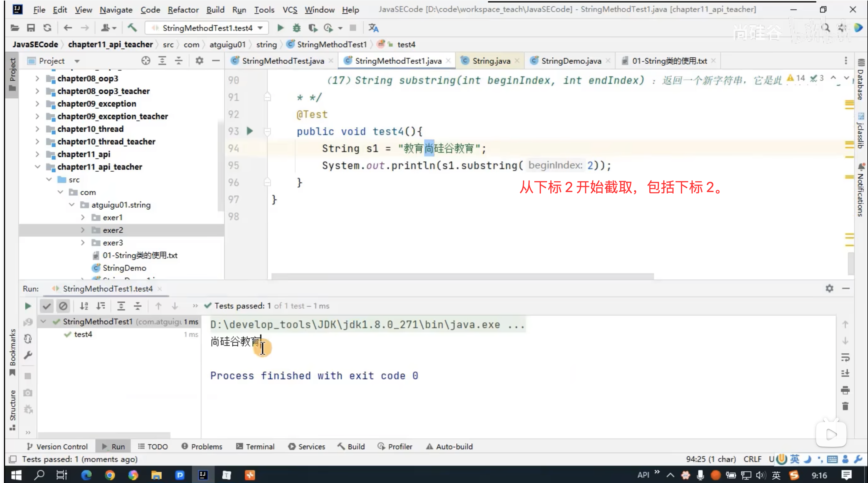Open the Terminal tool window

[255, 447]
